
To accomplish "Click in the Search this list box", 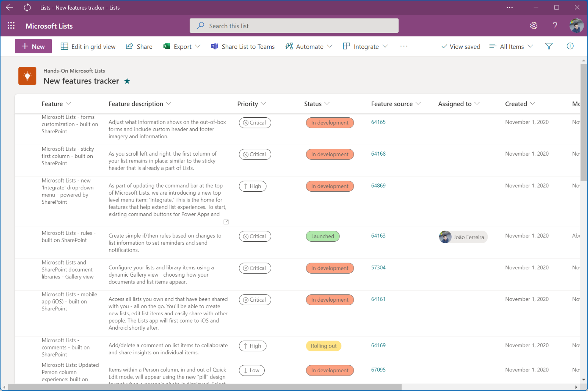I will 294,26.
